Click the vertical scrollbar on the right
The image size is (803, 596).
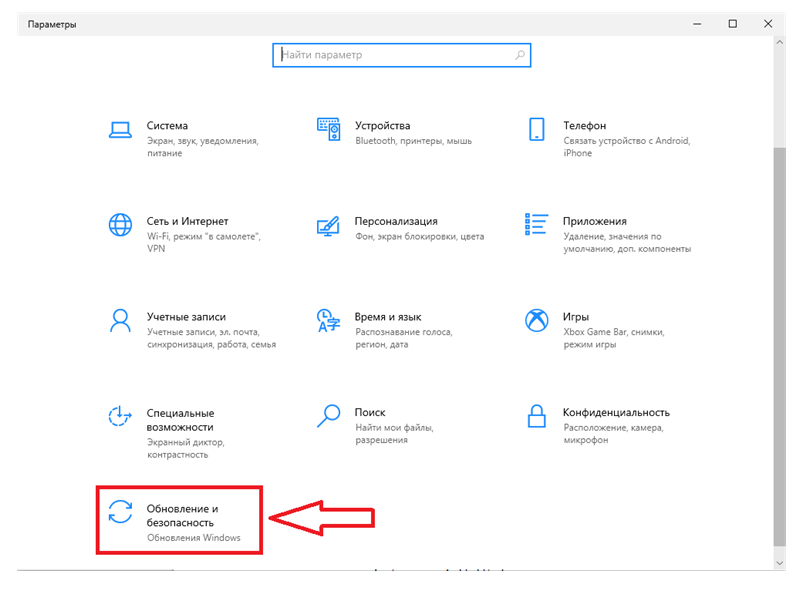pos(779,340)
